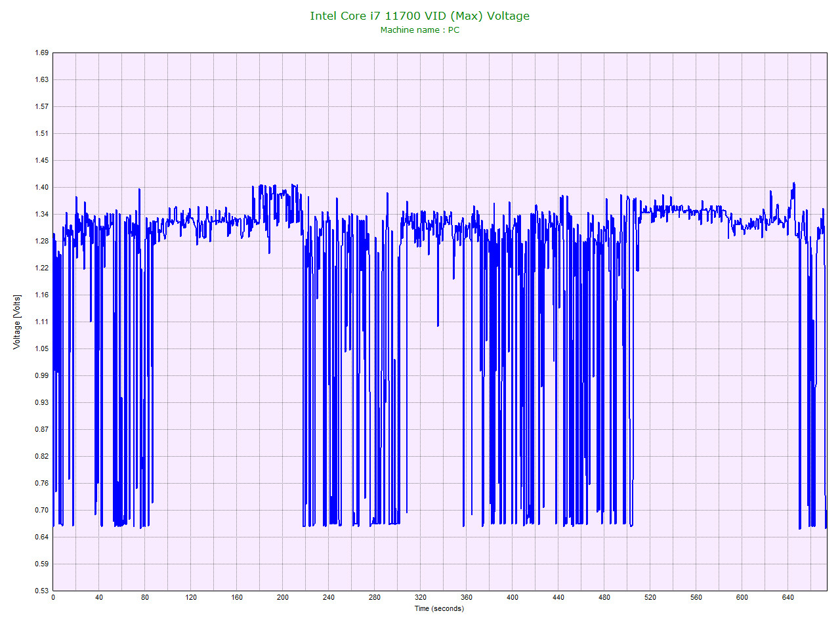Click the chart title "Intel Core i7 11700 VID (Max) Voltage"
Viewport: 840px width, 630px height.
[x=419, y=15]
